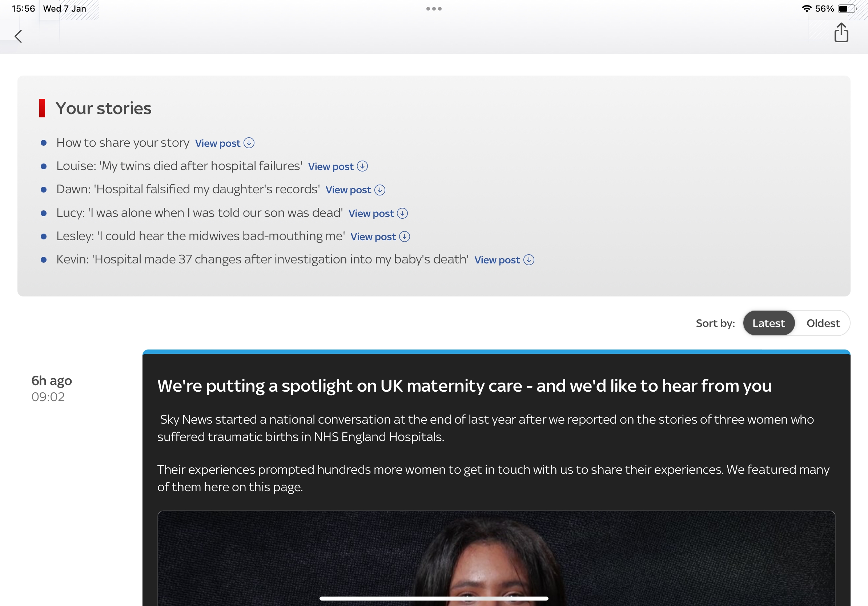
Task: Click down-arrow icon next to Lesley's story
Action: [405, 237]
